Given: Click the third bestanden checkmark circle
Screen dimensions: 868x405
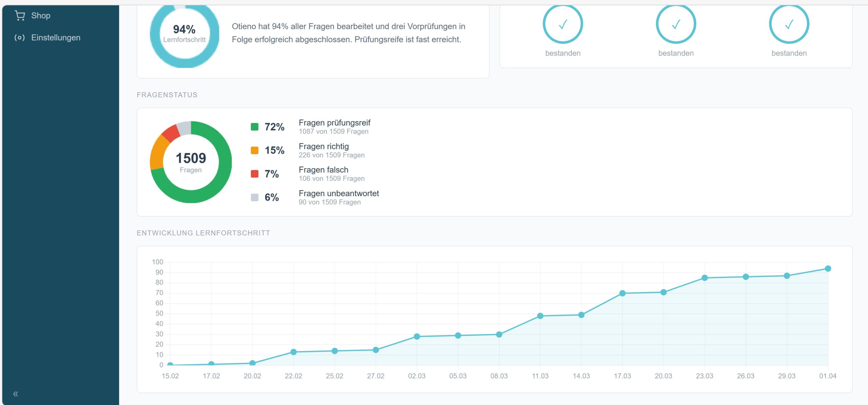Looking at the screenshot, I should click(789, 24).
